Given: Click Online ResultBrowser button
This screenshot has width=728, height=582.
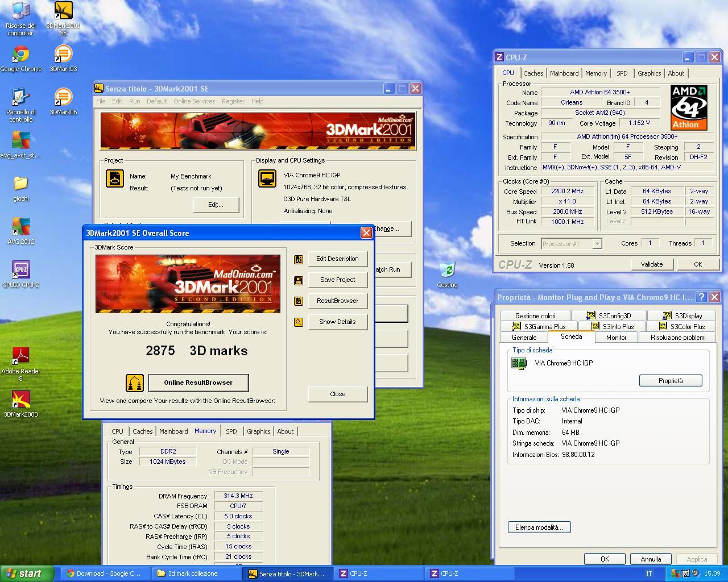Looking at the screenshot, I should click(x=198, y=383).
